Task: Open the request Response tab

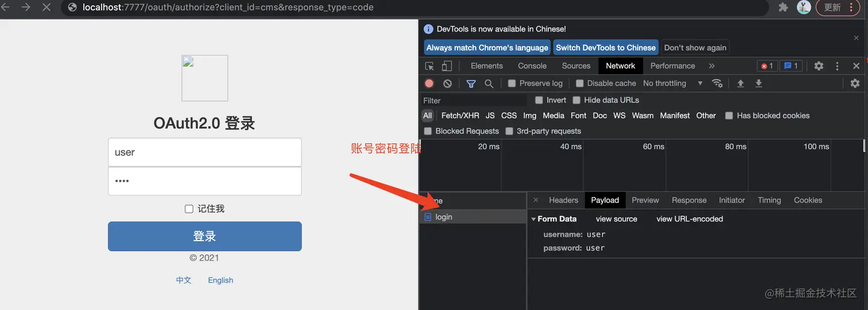Action: point(689,200)
